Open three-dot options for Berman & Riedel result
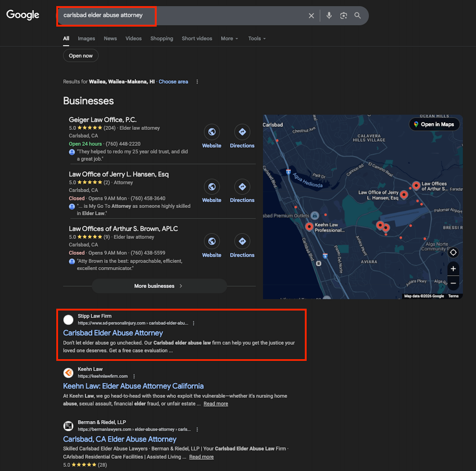This screenshot has height=471, width=476. click(x=197, y=429)
